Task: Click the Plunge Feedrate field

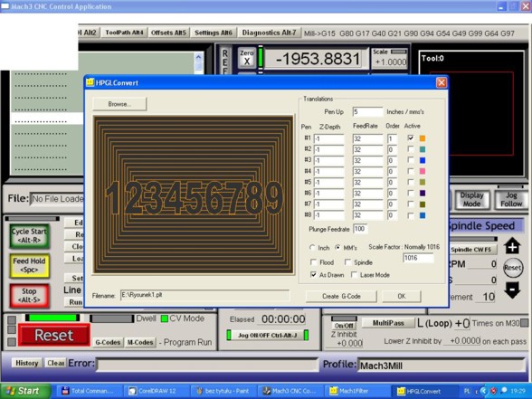Action: point(360,229)
